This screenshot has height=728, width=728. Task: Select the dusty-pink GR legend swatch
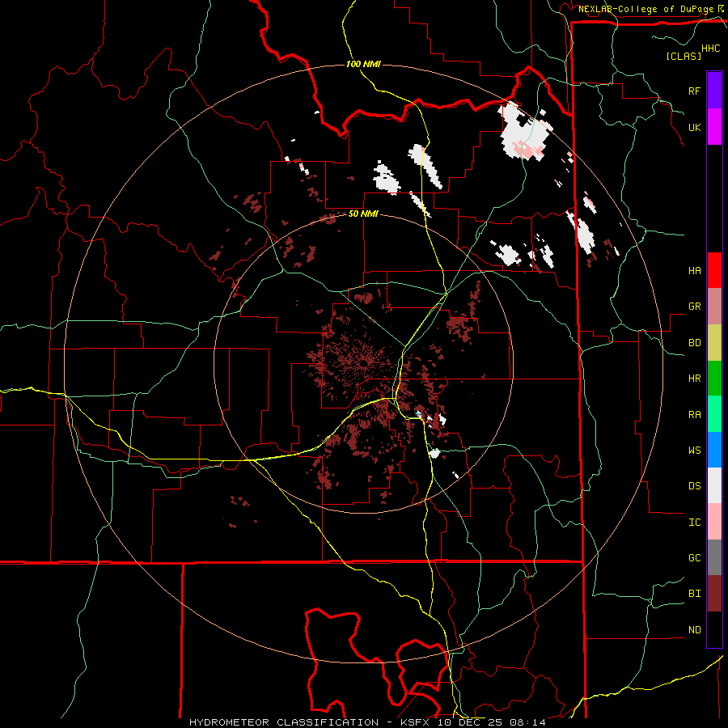[714, 307]
